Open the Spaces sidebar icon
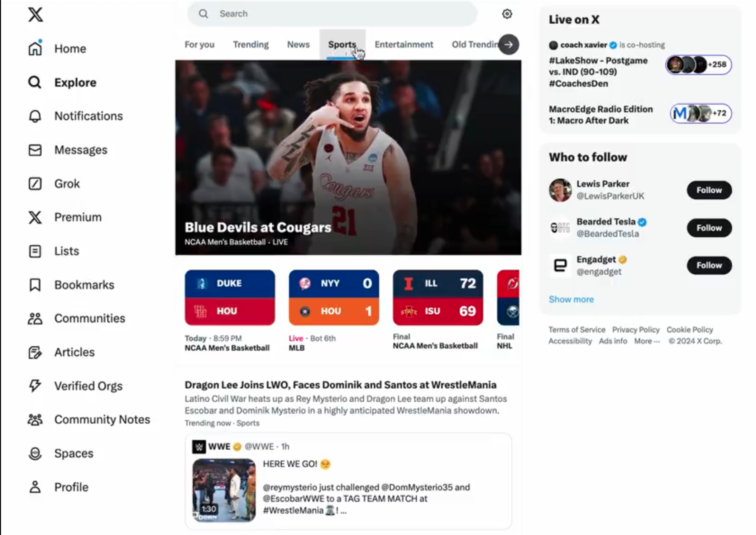This screenshot has height=535, width=756. click(x=35, y=454)
